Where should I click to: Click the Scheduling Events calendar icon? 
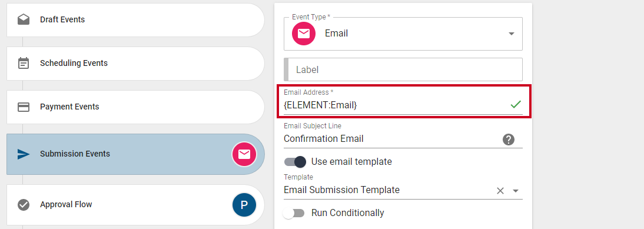(x=24, y=63)
